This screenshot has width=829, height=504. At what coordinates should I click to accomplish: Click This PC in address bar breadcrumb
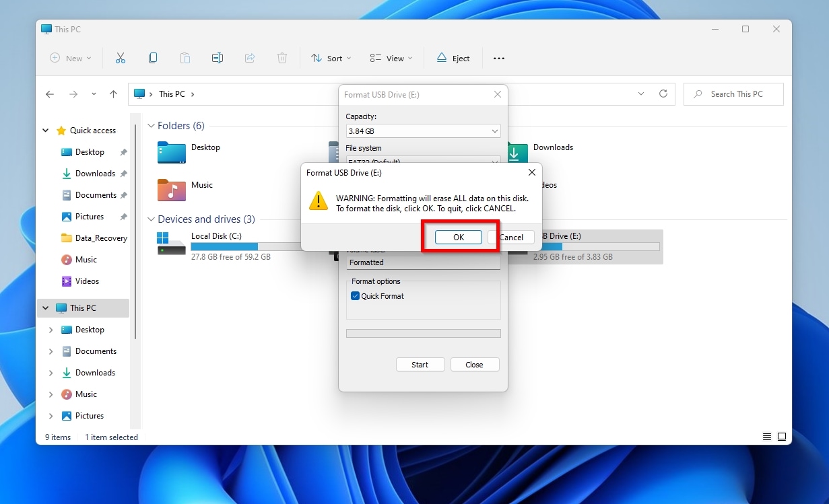[172, 94]
